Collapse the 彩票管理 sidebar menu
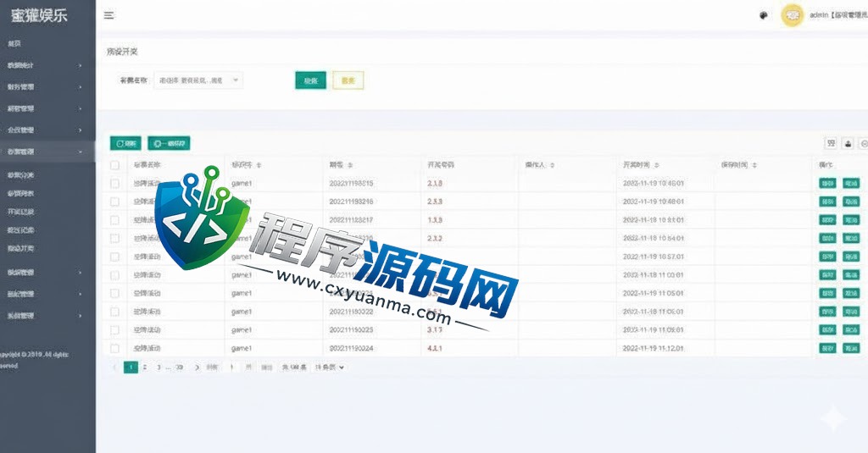The height and width of the screenshot is (453, 868). click(x=47, y=152)
